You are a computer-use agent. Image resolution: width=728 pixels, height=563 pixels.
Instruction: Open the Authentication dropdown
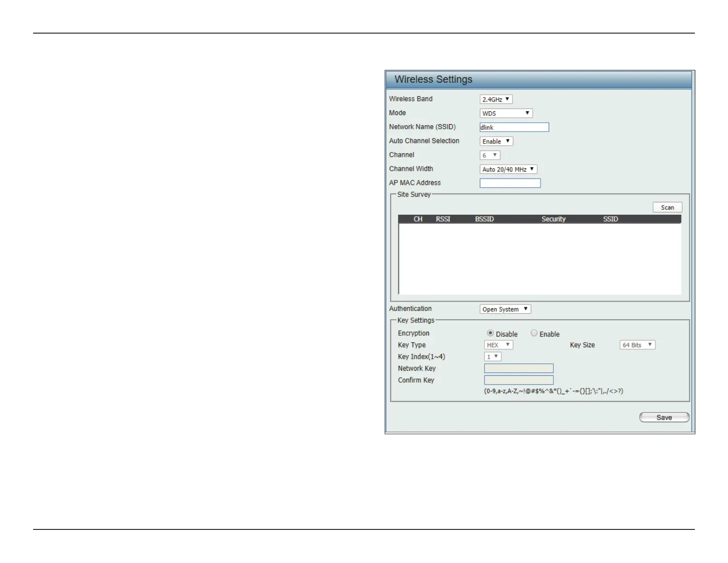505,309
